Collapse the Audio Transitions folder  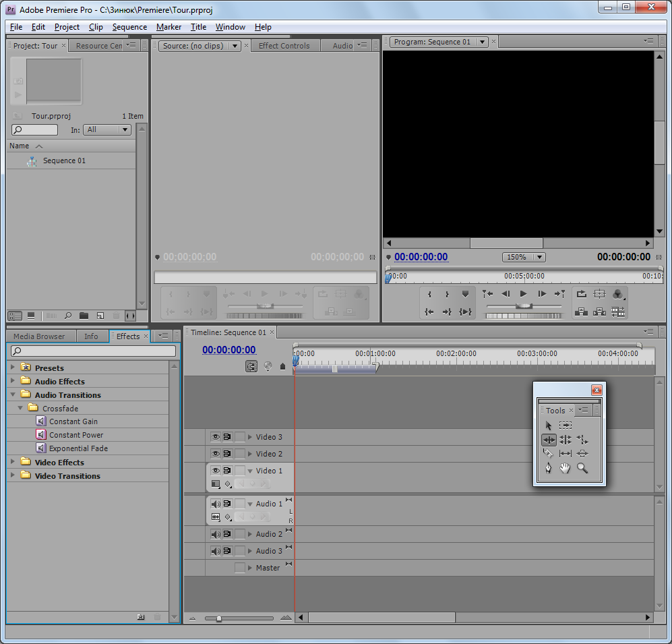click(x=12, y=394)
